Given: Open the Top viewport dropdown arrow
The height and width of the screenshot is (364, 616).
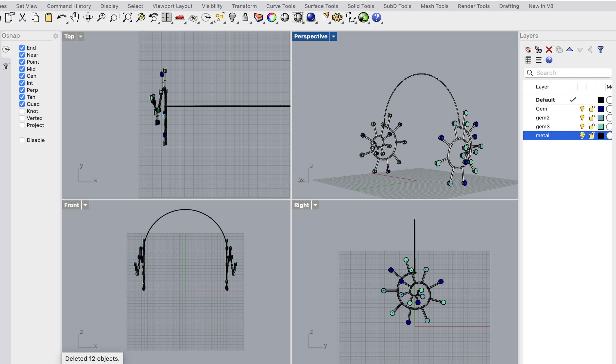Looking at the screenshot, I should (x=81, y=36).
